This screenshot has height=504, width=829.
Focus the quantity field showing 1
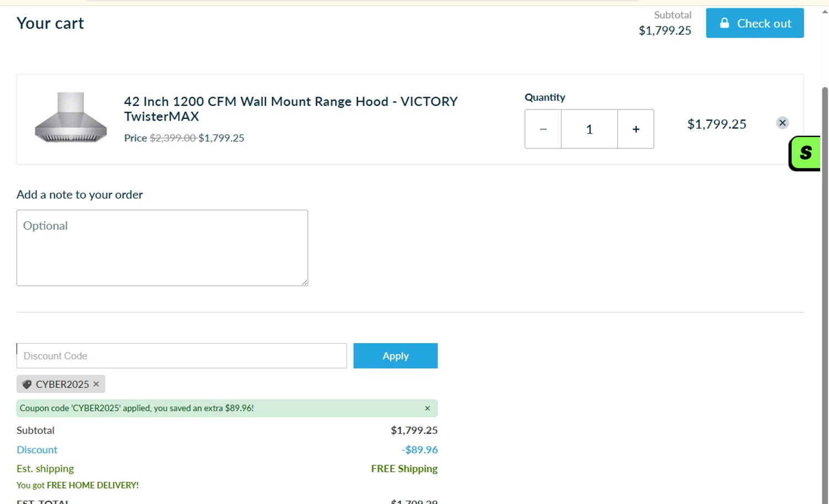point(589,129)
